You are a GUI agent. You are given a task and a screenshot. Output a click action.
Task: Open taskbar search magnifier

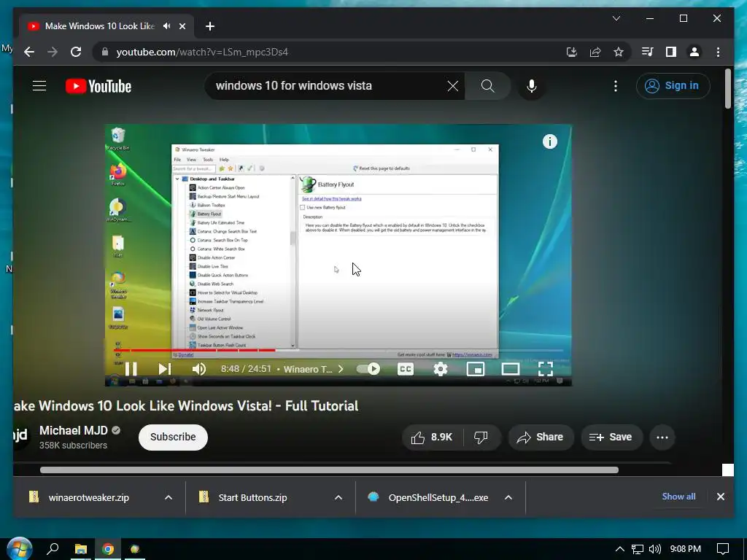53,549
